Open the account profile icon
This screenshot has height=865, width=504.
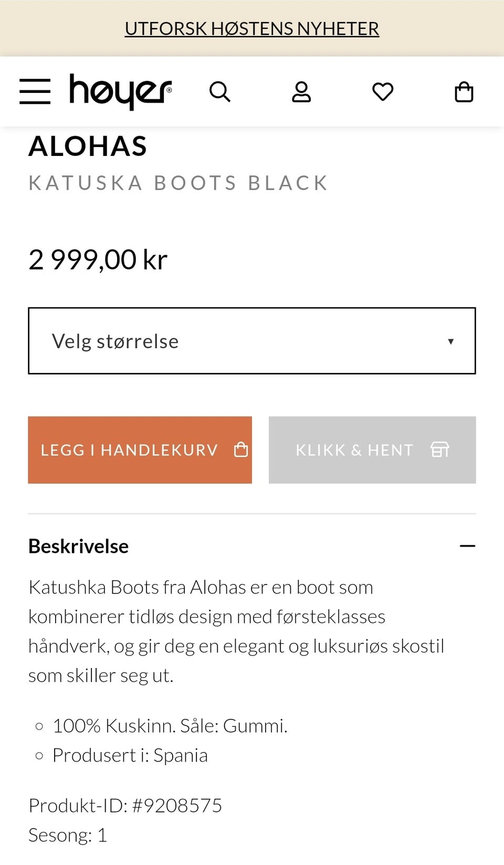(301, 91)
